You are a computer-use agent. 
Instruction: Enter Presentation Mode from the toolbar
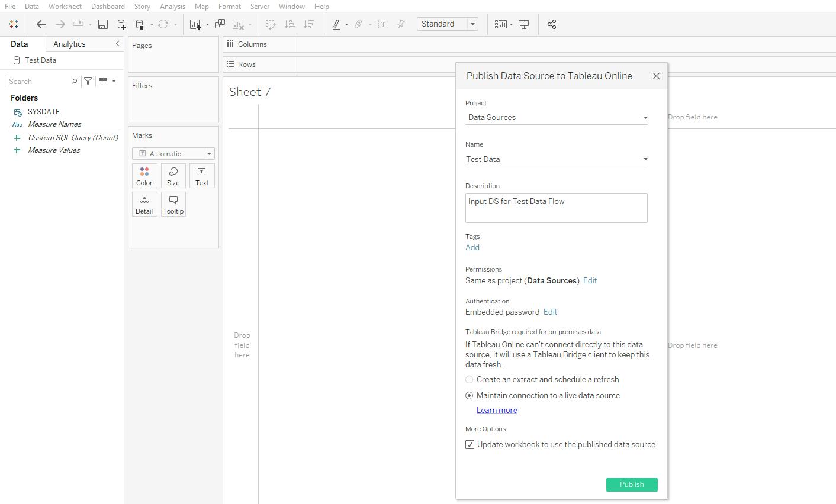click(x=524, y=24)
